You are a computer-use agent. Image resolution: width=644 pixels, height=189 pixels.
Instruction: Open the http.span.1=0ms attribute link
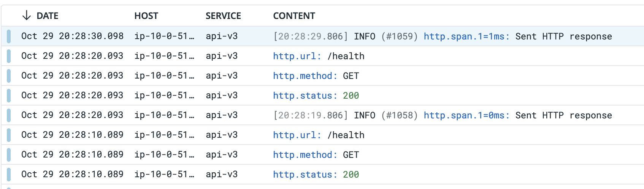click(x=466, y=115)
